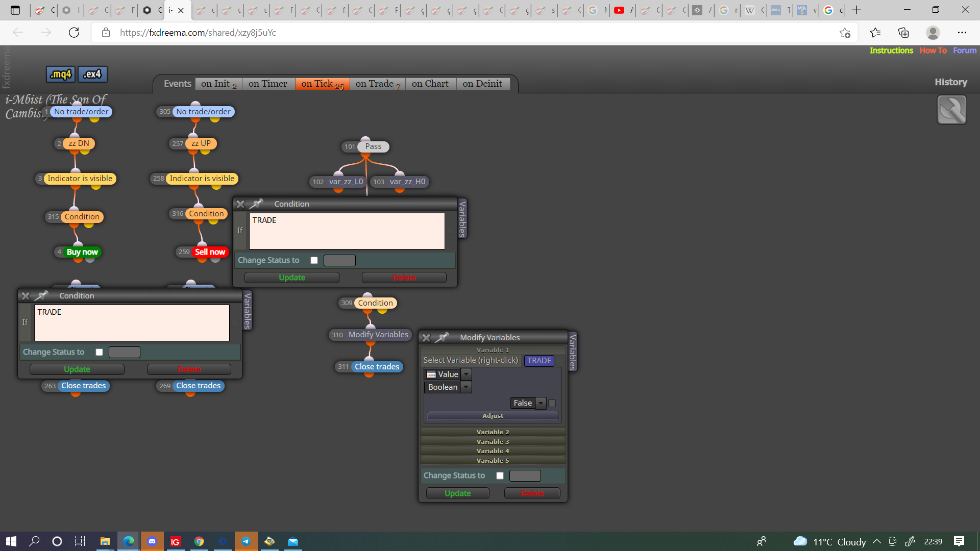Click Delete in upper Condition panel
Viewport: 980px width, 551px height.
point(404,278)
